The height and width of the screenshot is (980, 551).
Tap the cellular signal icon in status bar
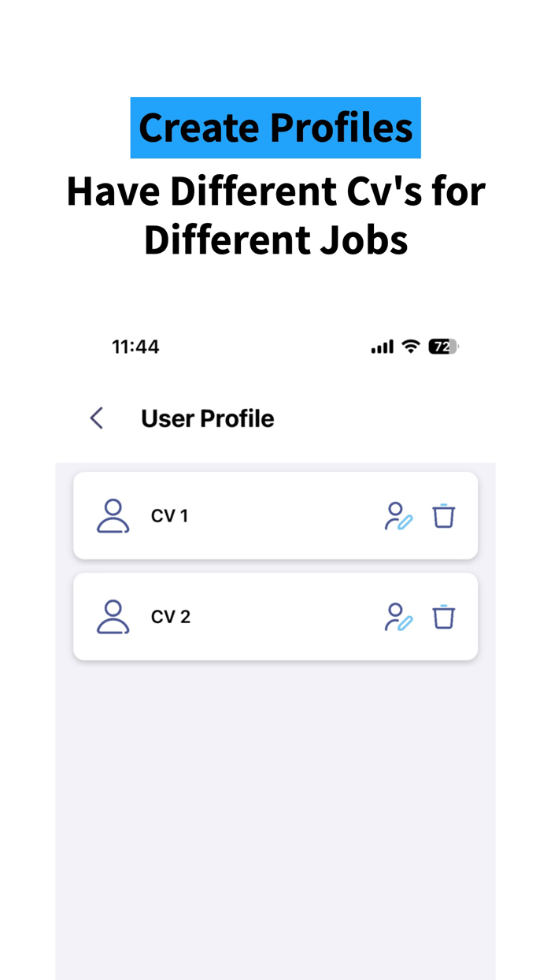381,346
